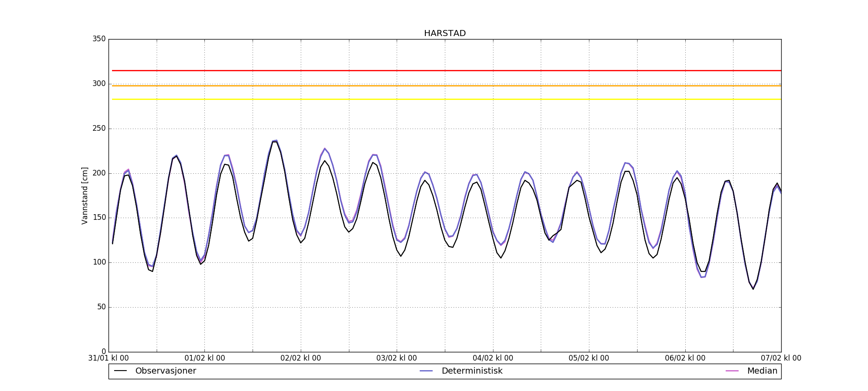Select the 03/02 kl 00 time label
This screenshot has height=391, width=868.
click(x=397, y=358)
